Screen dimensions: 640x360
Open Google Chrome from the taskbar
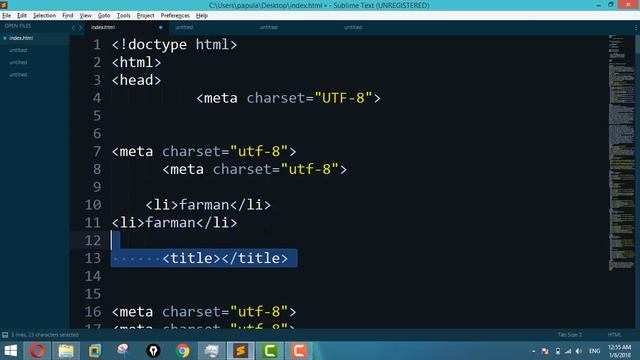coord(182,351)
